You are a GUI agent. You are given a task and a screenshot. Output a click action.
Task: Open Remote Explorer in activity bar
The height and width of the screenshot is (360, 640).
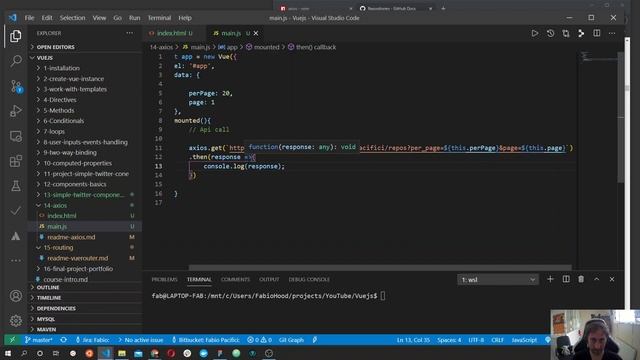pyautogui.click(x=16, y=136)
